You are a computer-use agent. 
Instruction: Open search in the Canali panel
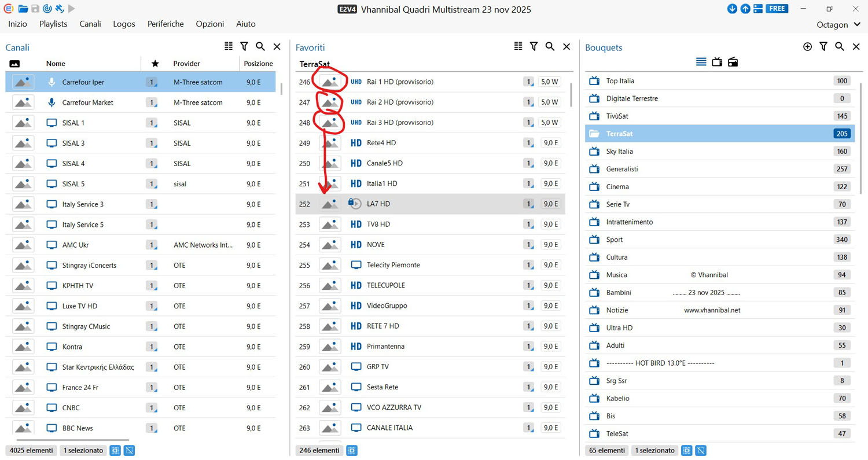(x=260, y=46)
